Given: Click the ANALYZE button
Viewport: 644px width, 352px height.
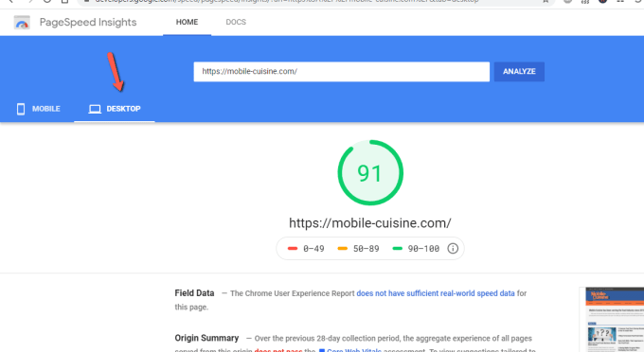Looking at the screenshot, I should 519,71.
